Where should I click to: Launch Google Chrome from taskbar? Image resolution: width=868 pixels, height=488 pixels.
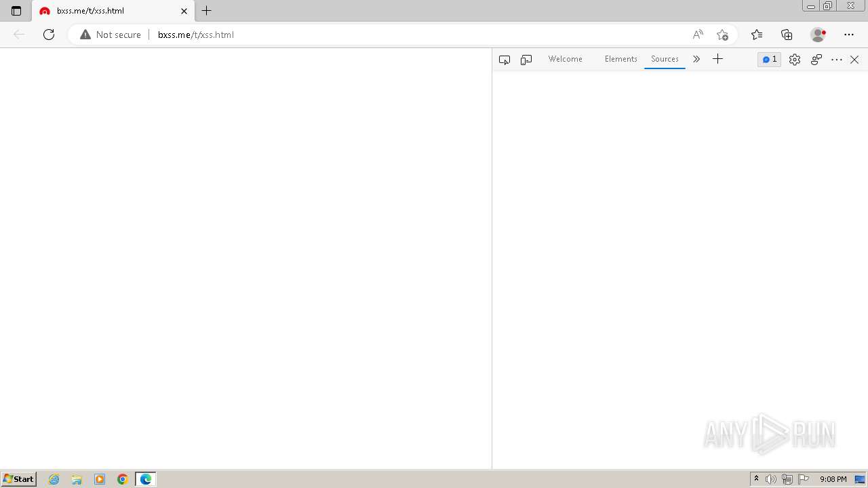click(x=123, y=479)
